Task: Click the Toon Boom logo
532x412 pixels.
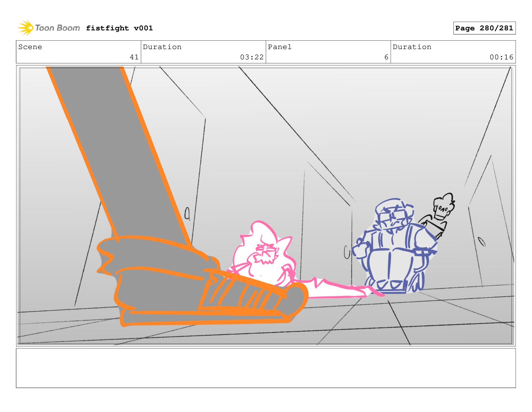Action: 48,28
